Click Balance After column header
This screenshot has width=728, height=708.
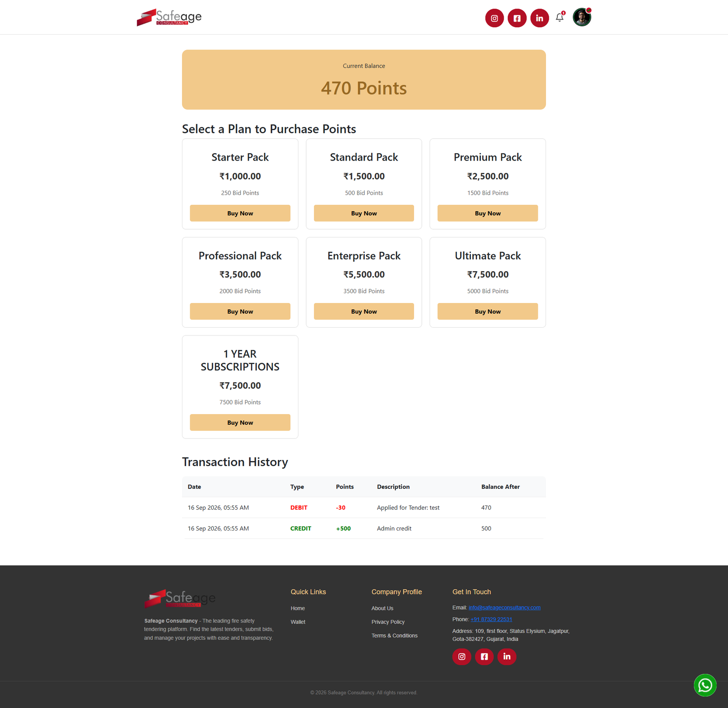tap(500, 487)
